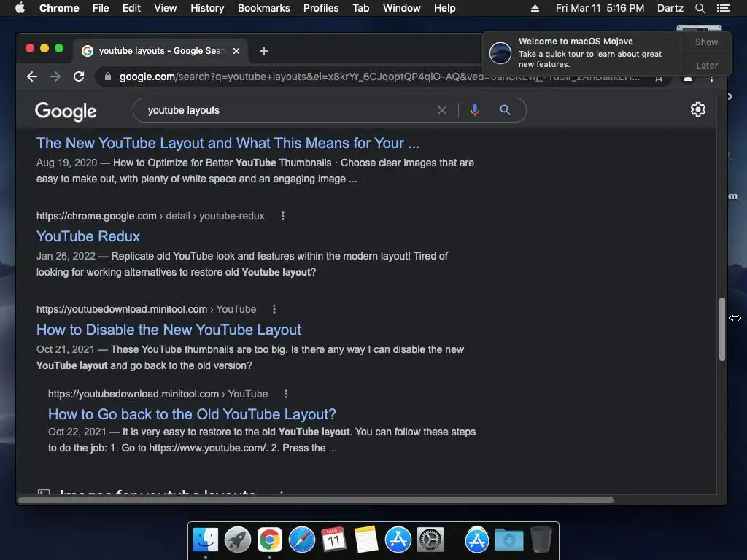Click the eject icon in the menu bar
The width and height of the screenshot is (747, 560).
pos(535,8)
